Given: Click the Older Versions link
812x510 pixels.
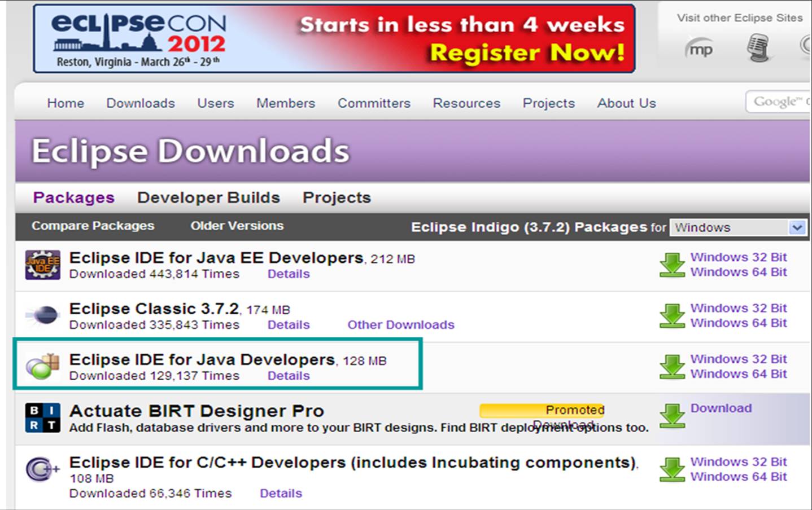Looking at the screenshot, I should 237,226.
